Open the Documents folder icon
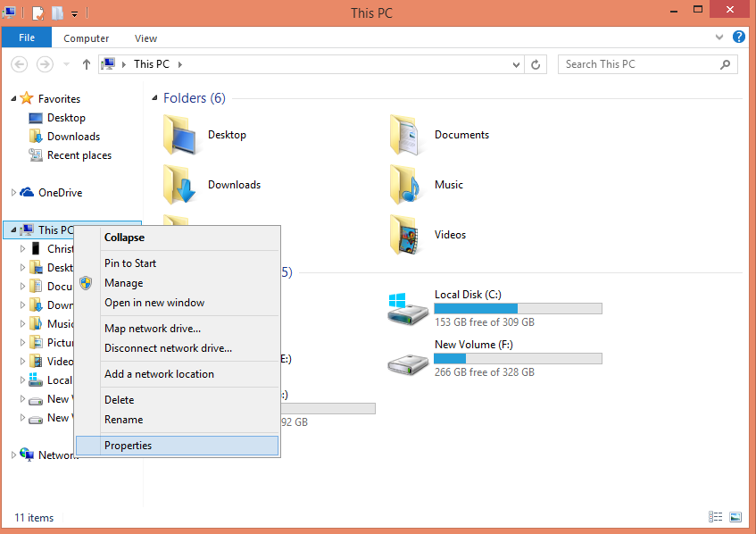 pyautogui.click(x=406, y=134)
